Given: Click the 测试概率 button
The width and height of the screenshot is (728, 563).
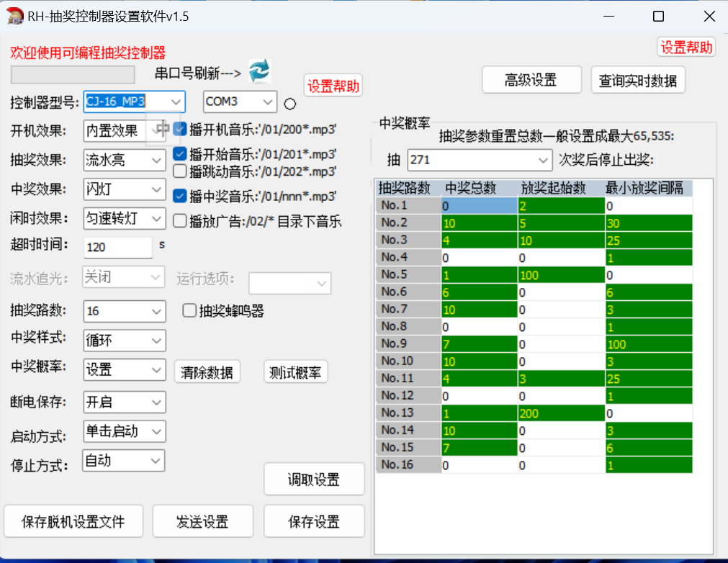Looking at the screenshot, I should [x=295, y=372].
